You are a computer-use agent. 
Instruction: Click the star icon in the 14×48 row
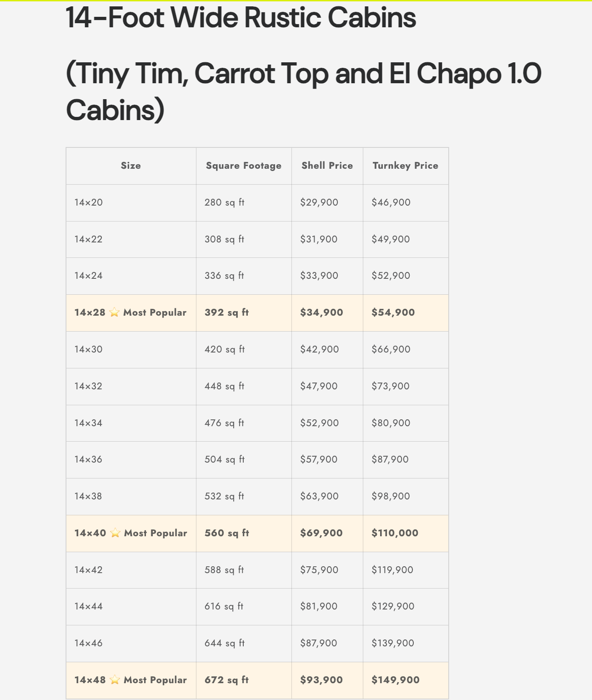(115, 680)
